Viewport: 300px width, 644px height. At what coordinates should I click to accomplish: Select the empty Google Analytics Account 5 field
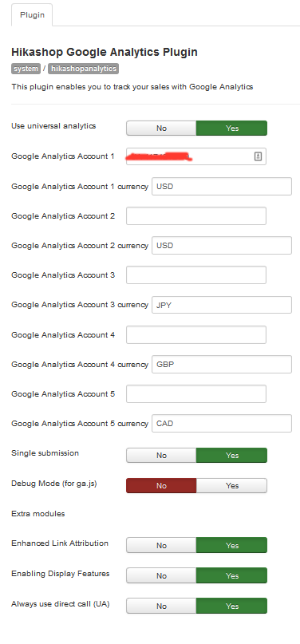tap(196, 394)
